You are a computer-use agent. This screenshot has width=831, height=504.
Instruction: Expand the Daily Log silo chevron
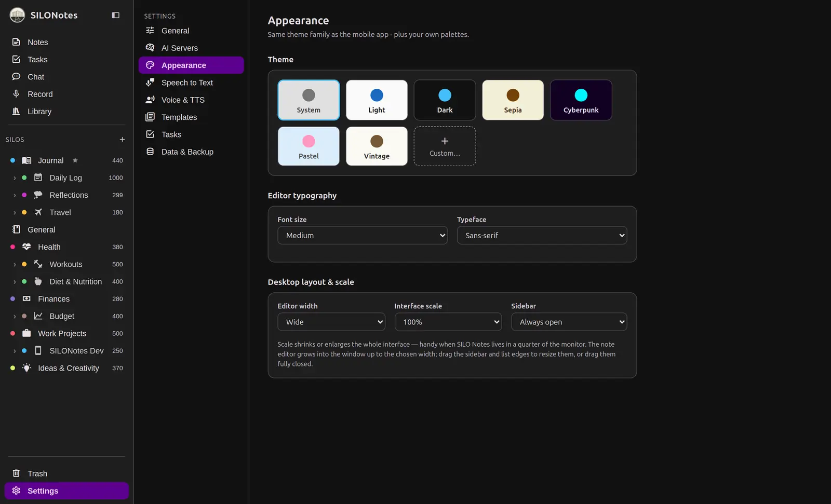(x=15, y=178)
